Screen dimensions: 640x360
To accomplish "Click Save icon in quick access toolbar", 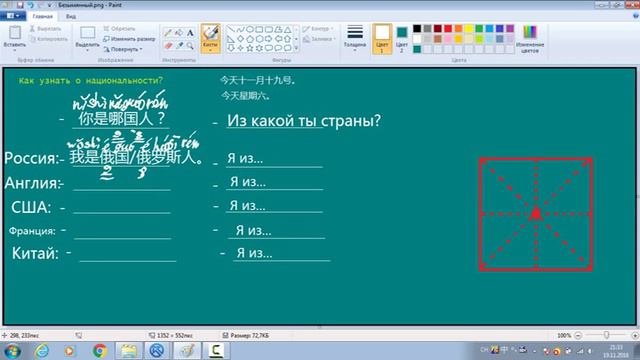I will [20, 5].
